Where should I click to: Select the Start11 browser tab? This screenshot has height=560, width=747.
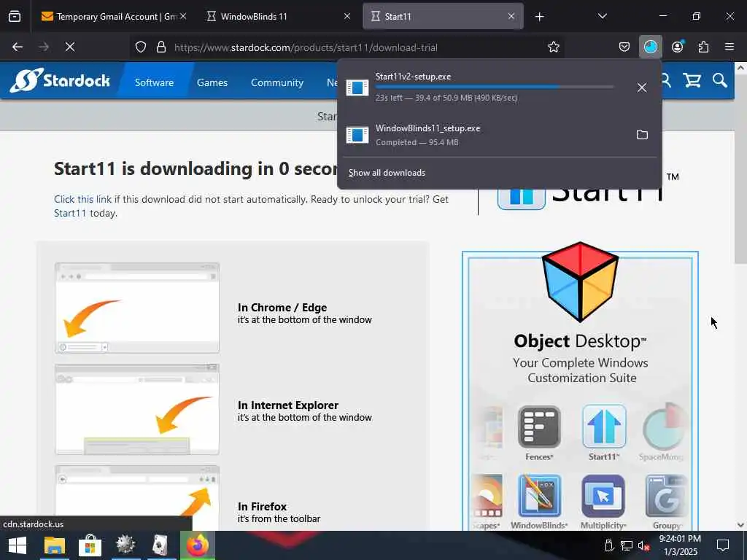tap(443, 17)
